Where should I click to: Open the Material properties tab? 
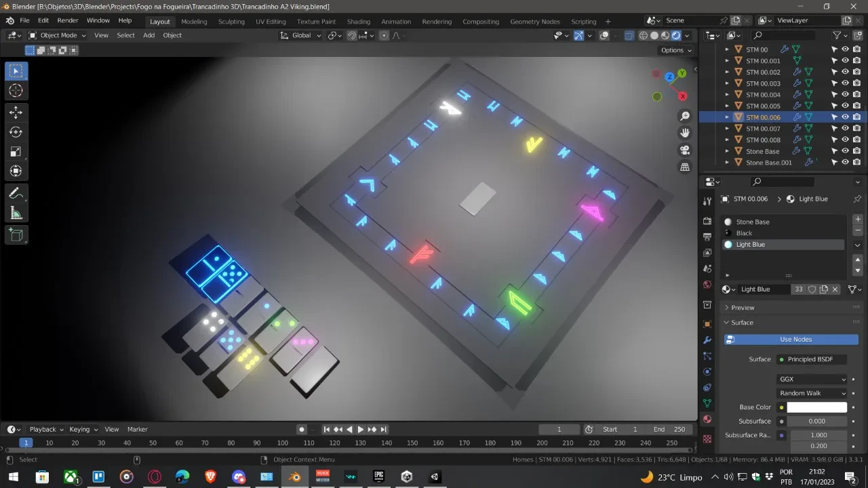pyautogui.click(x=707, y=419)
